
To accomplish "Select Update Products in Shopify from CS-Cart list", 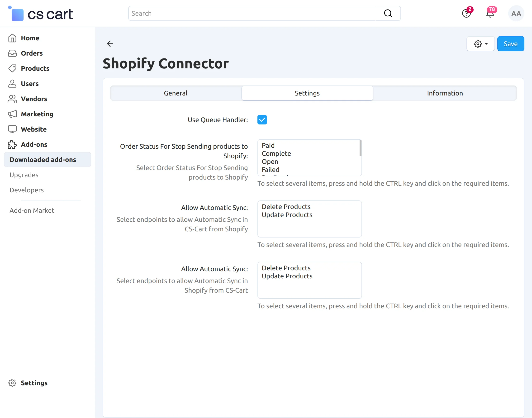I will click(287, 276).
